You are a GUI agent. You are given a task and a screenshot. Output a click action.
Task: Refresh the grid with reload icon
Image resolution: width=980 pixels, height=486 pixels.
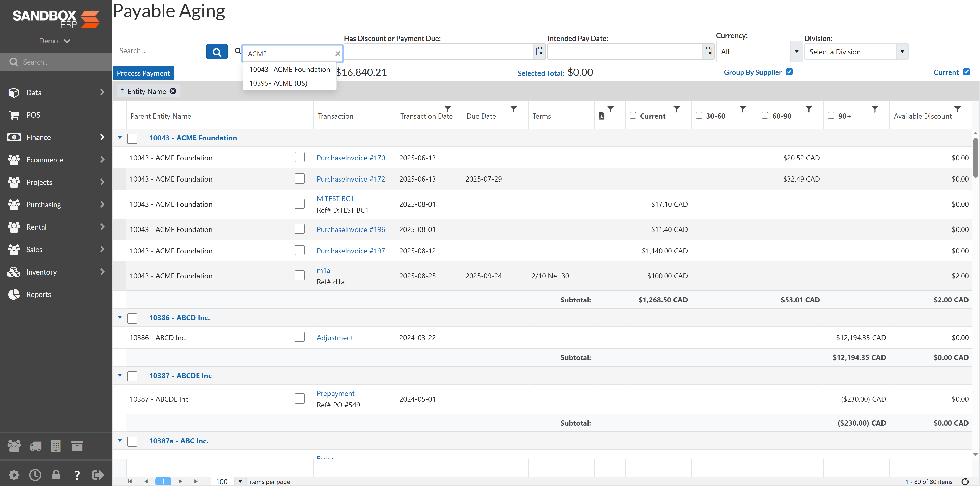(965, 482)
